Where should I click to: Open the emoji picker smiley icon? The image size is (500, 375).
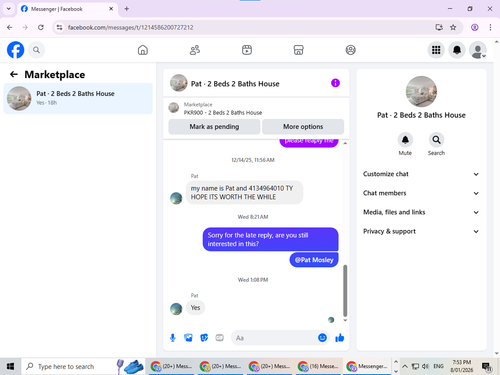click(x=322, y=338)
